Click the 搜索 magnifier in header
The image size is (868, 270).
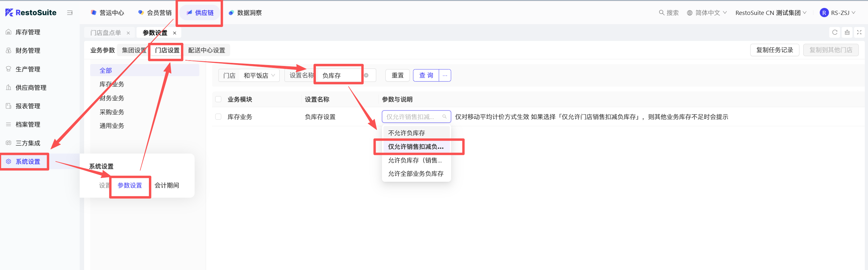pos(661,13)
